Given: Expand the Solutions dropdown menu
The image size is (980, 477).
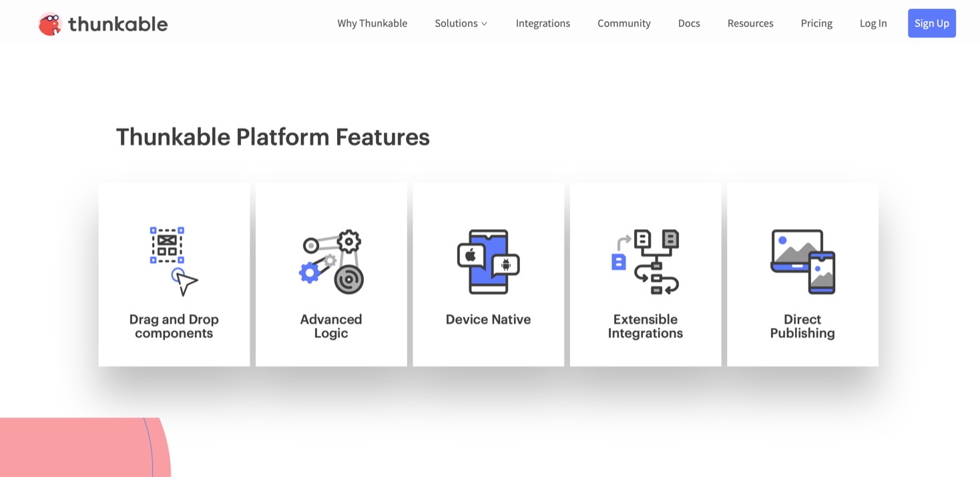Looking at the screenshot, I should click(x=461, y=23).
